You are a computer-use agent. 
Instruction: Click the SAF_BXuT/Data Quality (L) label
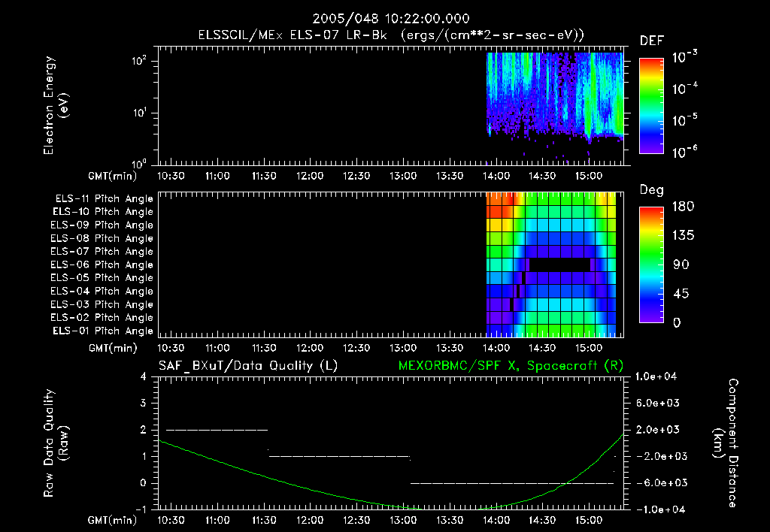tap(248, 366)
